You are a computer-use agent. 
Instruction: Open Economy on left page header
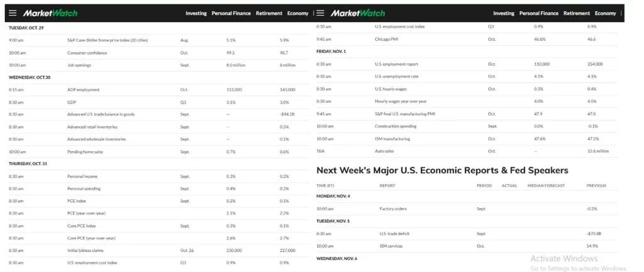click(297, 13)
